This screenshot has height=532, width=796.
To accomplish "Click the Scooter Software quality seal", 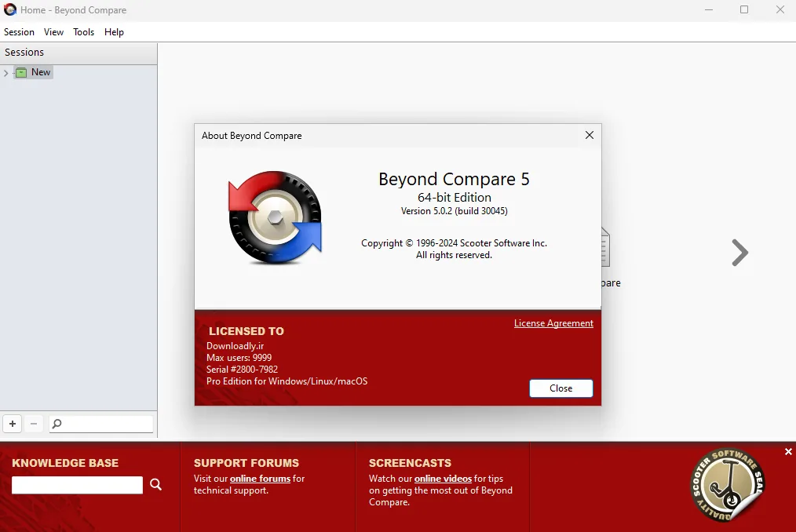I will coord(728,485).
